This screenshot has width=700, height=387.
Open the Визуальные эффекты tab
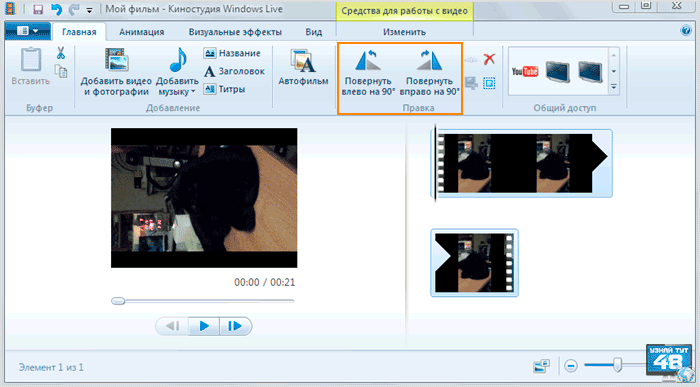235,32
